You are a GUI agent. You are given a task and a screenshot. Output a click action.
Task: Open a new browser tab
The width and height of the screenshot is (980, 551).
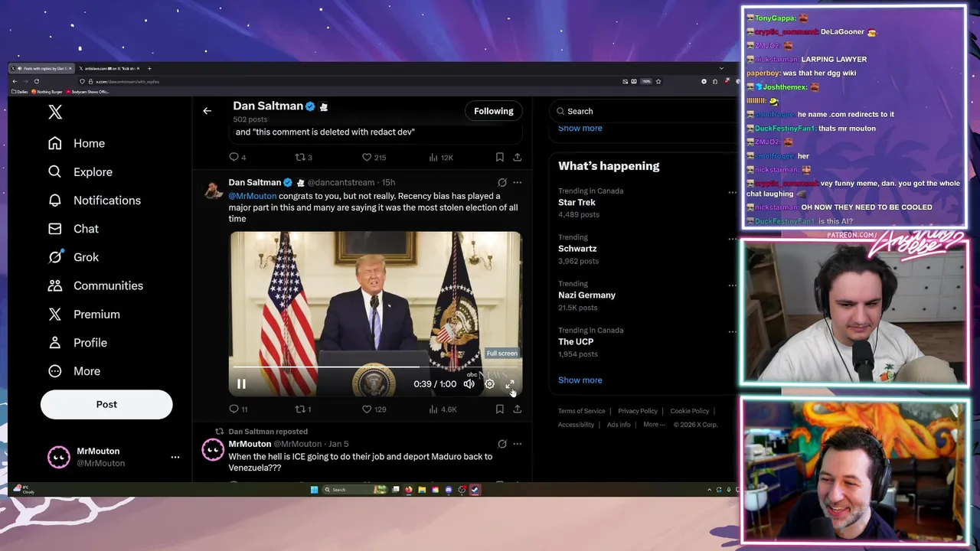click(149, 69)
